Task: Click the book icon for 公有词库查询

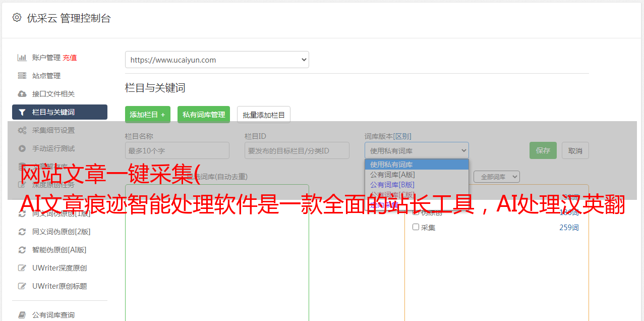Action: (22, 315)
